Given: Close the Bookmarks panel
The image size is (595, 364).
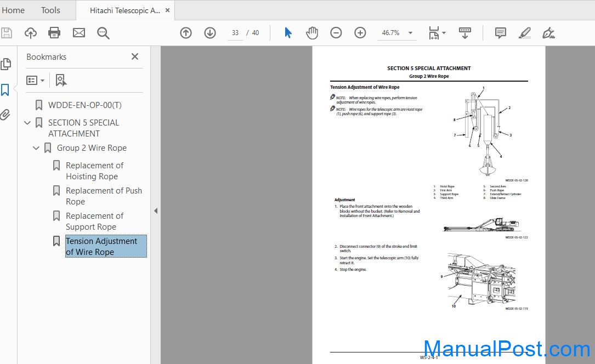Looking at the screenshot, I should click(x=135, y=56).
